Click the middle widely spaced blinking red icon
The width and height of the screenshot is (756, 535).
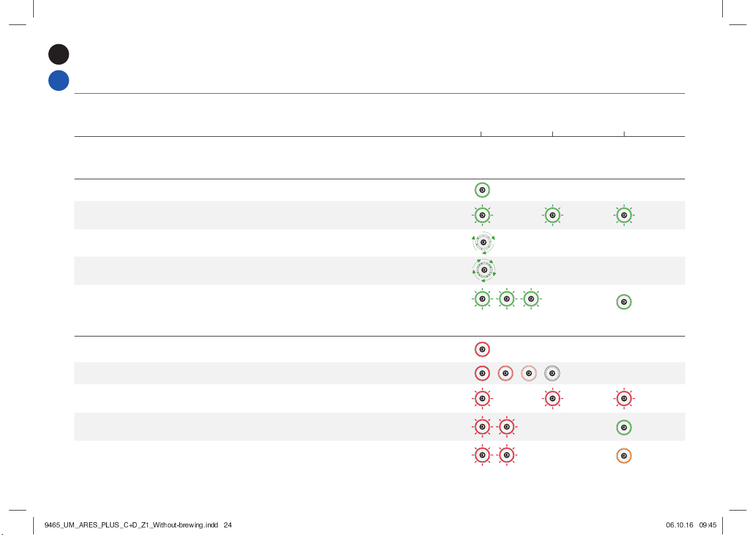(552, 399)
